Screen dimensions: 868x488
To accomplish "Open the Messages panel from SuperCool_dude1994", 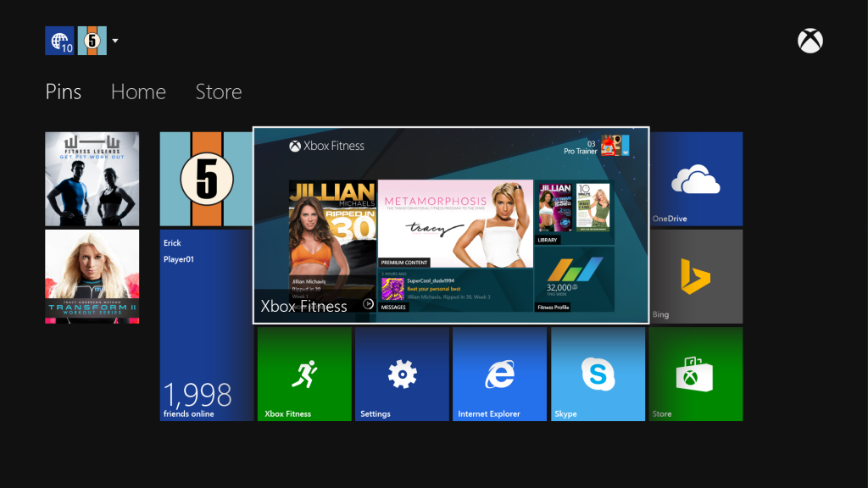I will 455,291.
